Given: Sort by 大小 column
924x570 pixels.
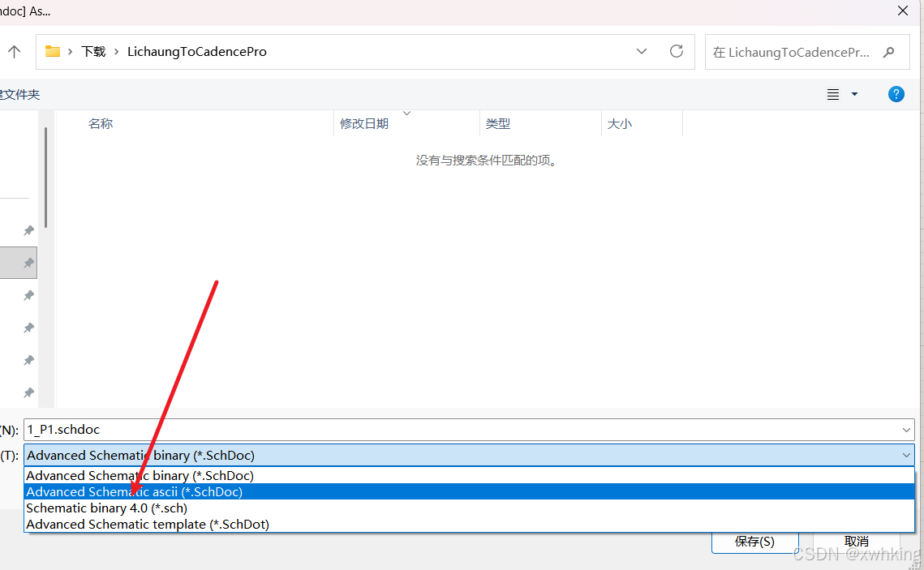Looking at the screenshot, I should pos(619,124).
